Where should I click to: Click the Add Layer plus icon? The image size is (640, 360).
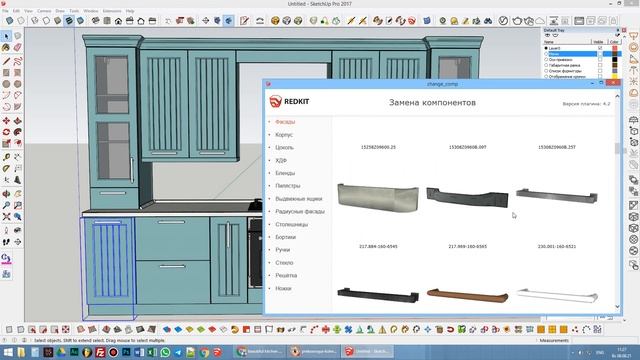click(548, 36)
